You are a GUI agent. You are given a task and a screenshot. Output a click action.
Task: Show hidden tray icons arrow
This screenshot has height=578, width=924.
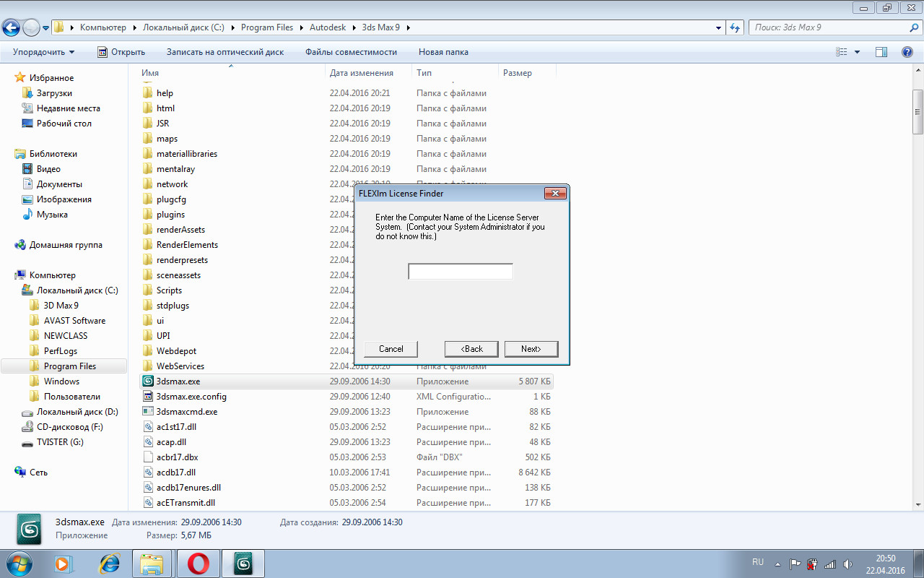click(777, 564)
